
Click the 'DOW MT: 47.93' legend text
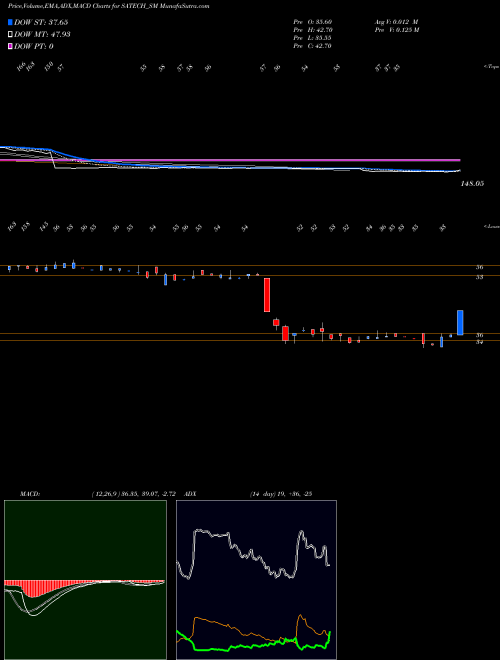tap(42, 35)
